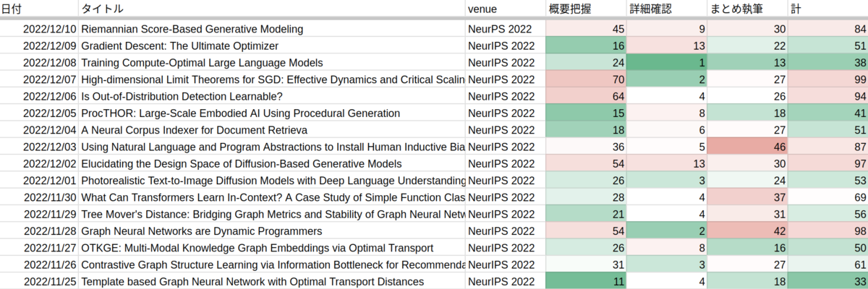868x289 pixels.
Task: Select the 計 column header
Action: (x=827, y=8)
